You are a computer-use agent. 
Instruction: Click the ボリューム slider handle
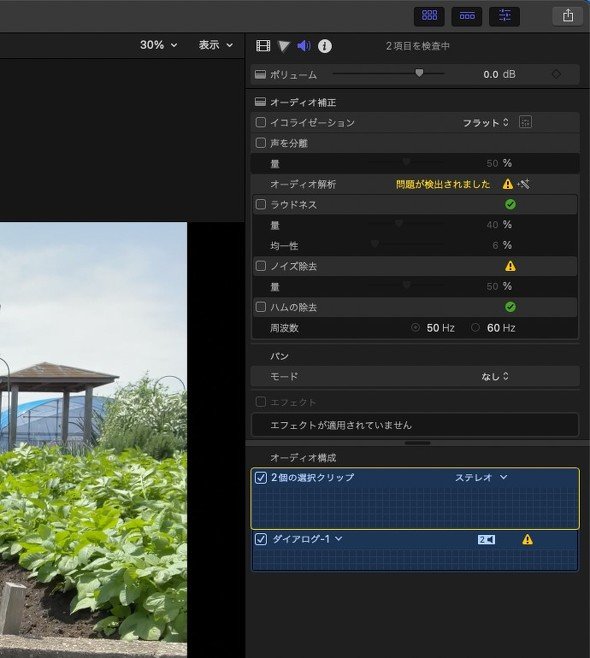coord(419,73)
